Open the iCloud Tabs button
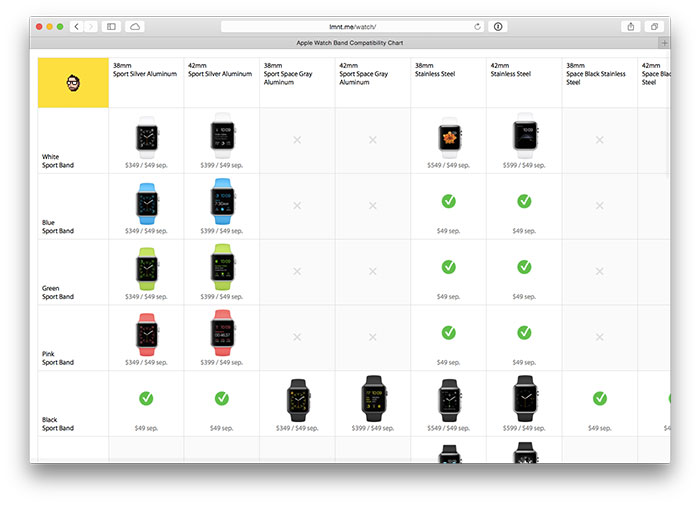Screen dimensions: 700x505 [x=135, y=27]
